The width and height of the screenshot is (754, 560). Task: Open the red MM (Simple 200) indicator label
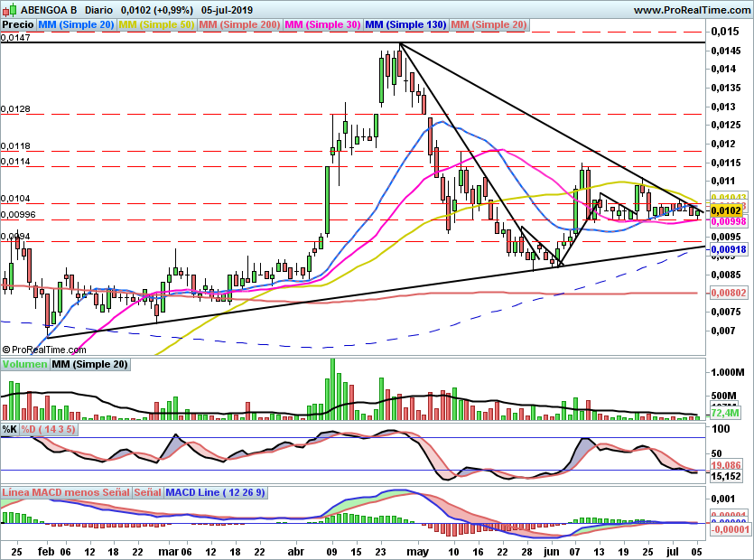click(239, 25)
